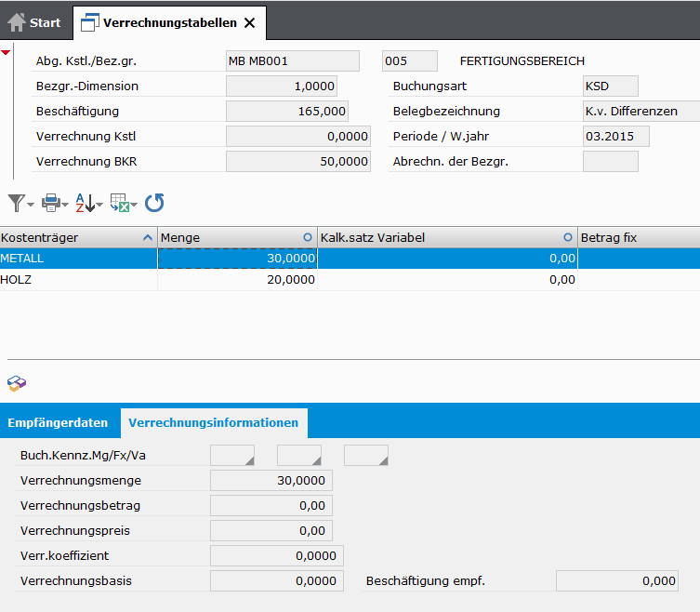The width and height of the screenshot is (700, 612).
Task: Click the Excel export icon
Action: [120, 203]
